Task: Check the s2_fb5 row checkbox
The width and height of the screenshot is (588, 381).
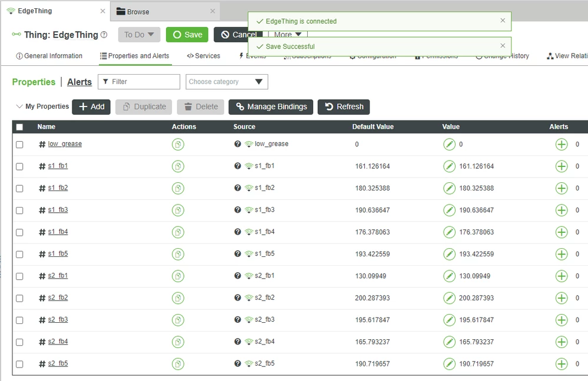Action: coord(19,364)
